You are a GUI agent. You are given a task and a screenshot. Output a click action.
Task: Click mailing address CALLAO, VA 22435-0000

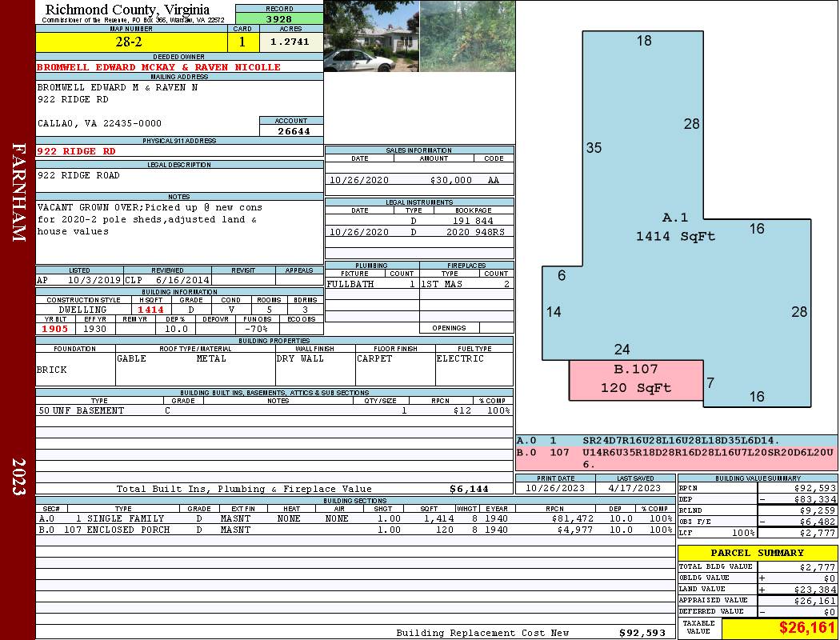[x=99, y=123]
